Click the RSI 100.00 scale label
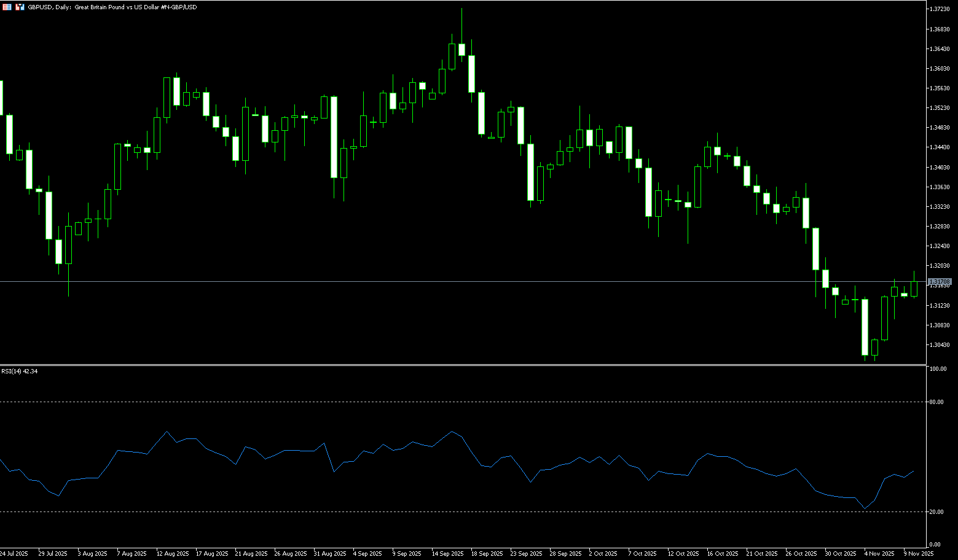 [938, 369]
